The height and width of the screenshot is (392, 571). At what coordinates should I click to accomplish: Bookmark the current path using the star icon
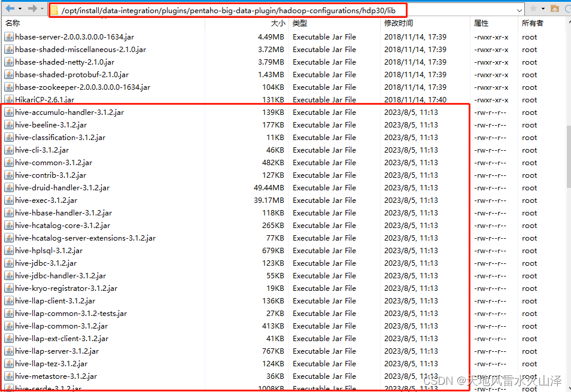click(x=533, y=8)
